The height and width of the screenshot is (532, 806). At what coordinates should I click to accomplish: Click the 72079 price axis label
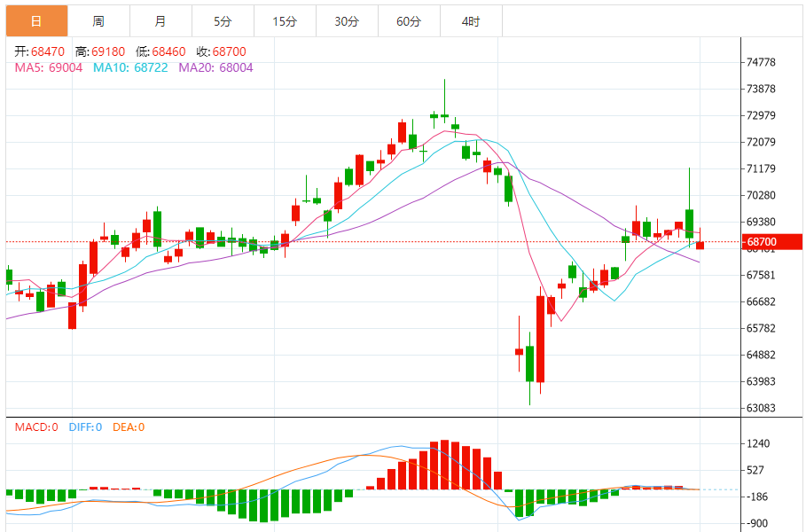[761, 142]
